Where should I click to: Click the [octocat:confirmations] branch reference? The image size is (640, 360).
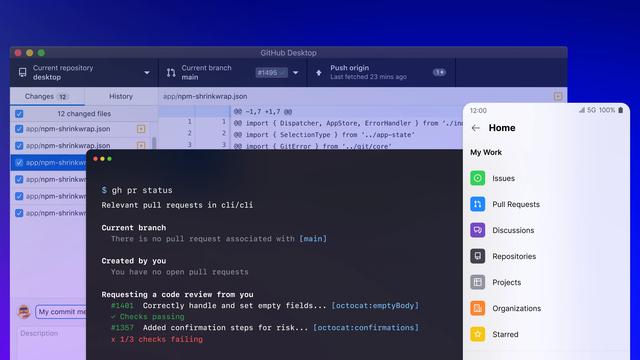coord(366,328)
